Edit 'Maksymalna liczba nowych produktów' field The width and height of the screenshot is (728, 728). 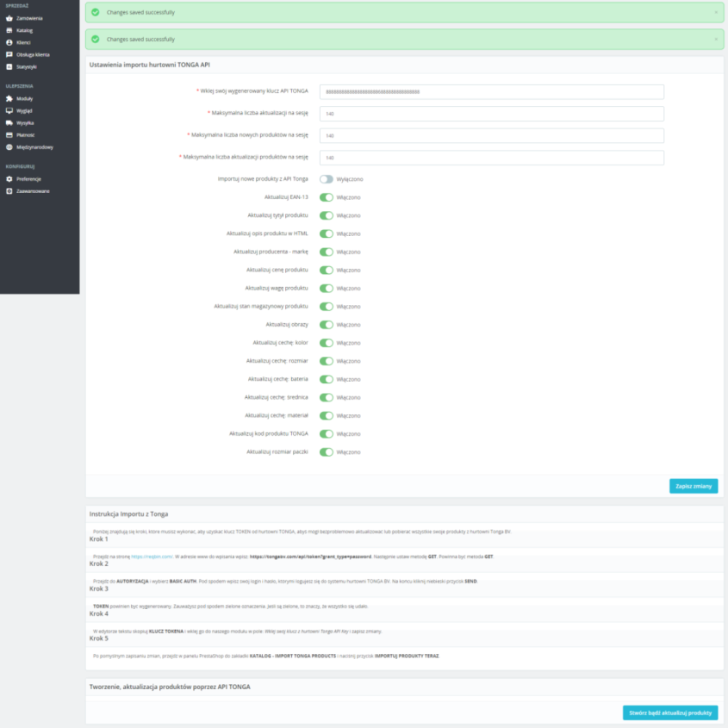click(492, 135)
